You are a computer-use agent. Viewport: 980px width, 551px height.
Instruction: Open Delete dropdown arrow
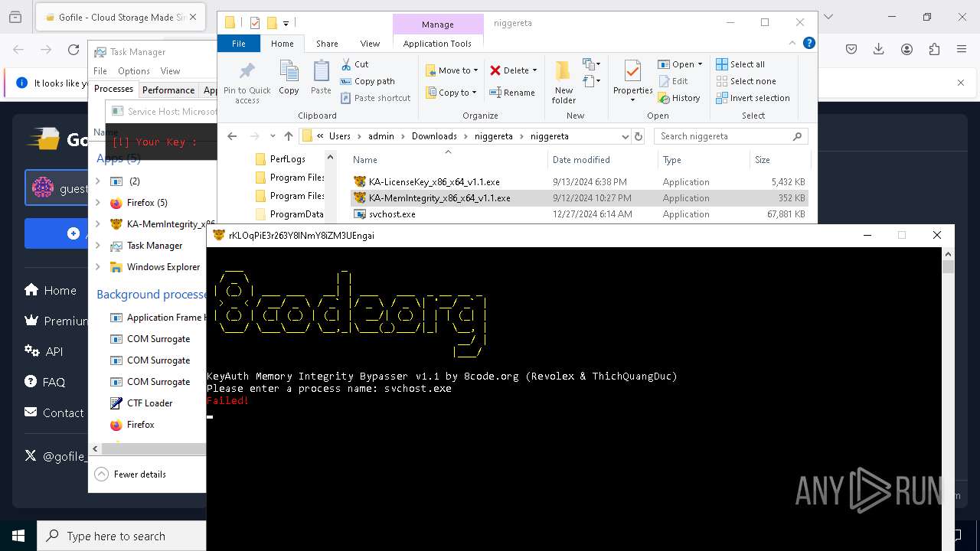[534, 70]
